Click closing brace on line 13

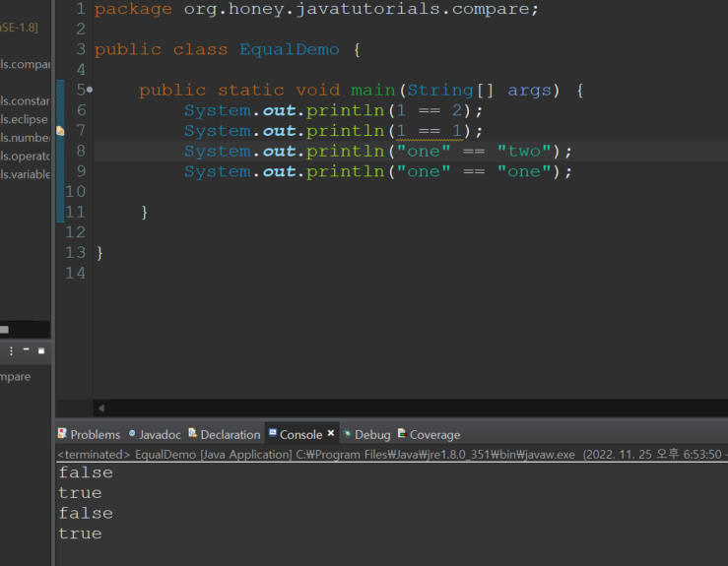point(99,253)
